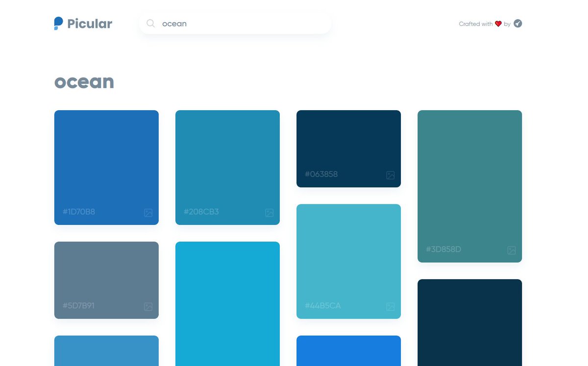
Task: Copy hex code #063858
Action: [x=321, y=174]
